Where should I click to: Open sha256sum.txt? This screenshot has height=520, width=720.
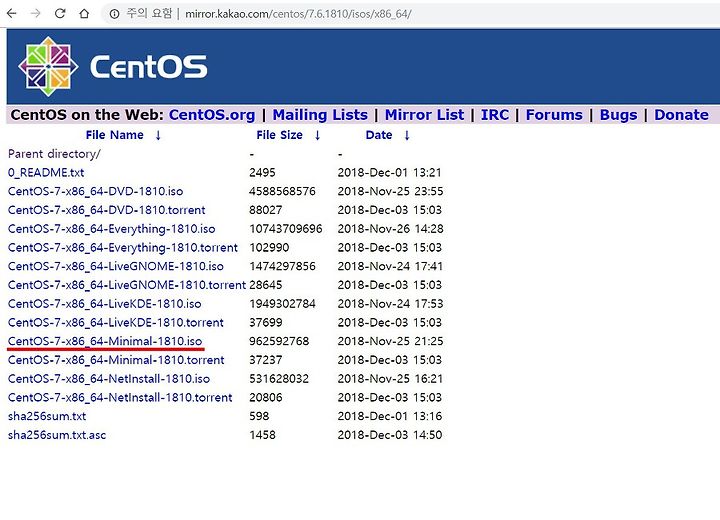click(47, 416)
